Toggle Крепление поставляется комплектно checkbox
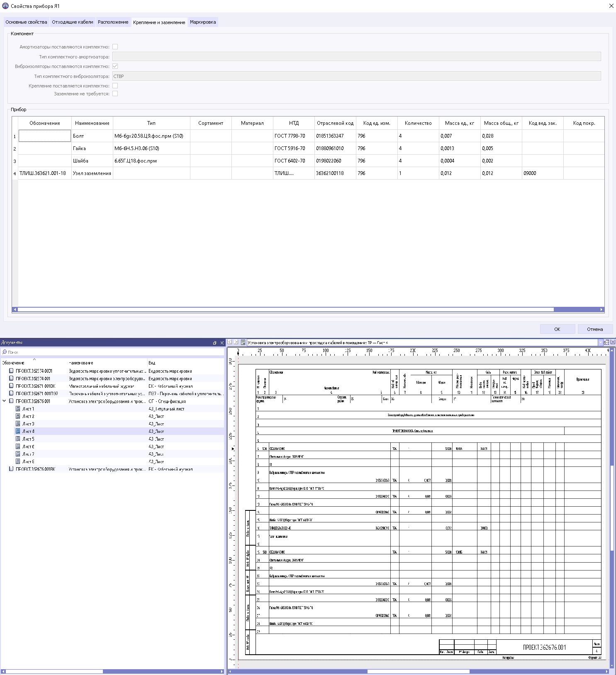The height and width of the screenshot is (675, 616). 115,86
